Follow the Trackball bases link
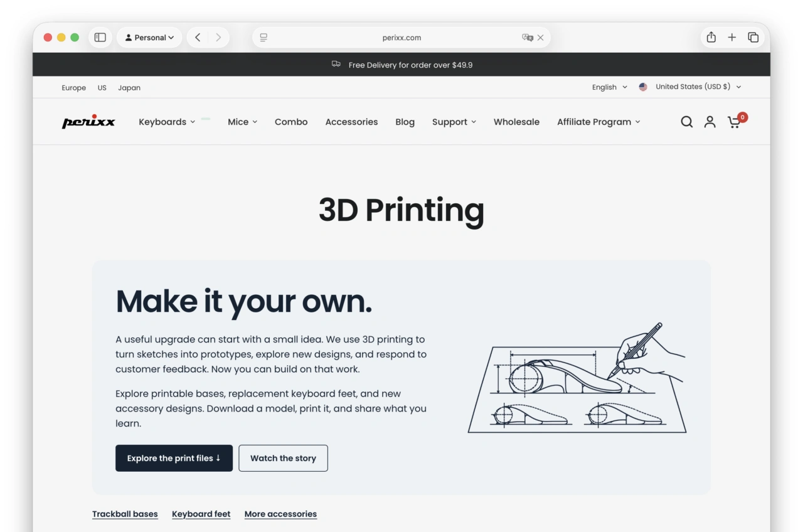The image size is (803, 532). 125,514
